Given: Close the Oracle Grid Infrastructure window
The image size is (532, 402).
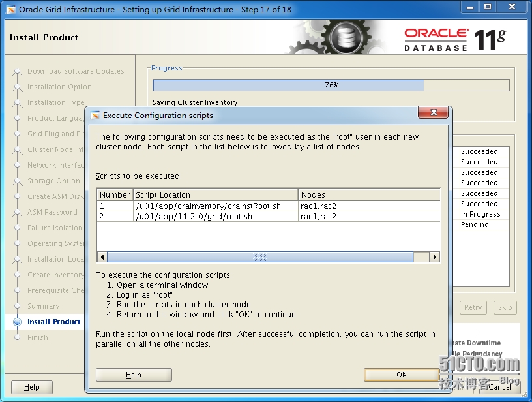Looking at the screenshot, I should (512, 7).
